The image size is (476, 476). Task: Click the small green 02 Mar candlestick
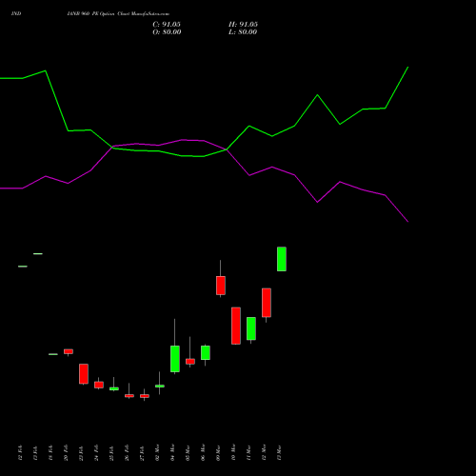pyautogui.click(x=160, y=386)
